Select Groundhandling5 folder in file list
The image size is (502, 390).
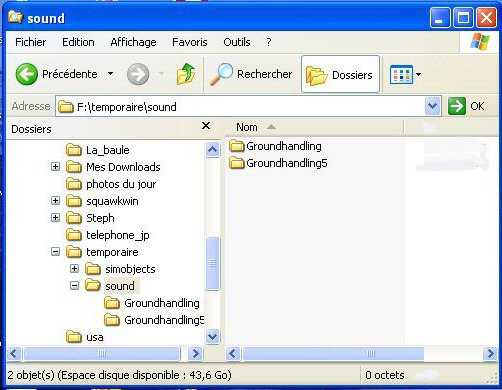[278, 163]
